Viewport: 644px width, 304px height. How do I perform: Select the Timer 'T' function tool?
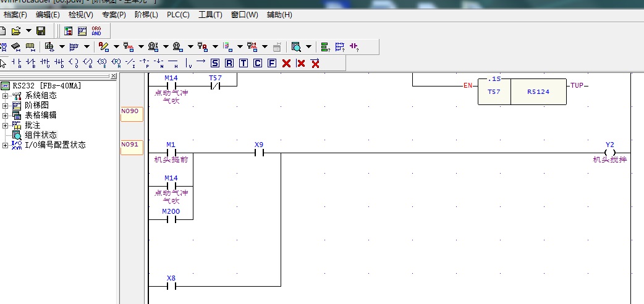point(243,63)
